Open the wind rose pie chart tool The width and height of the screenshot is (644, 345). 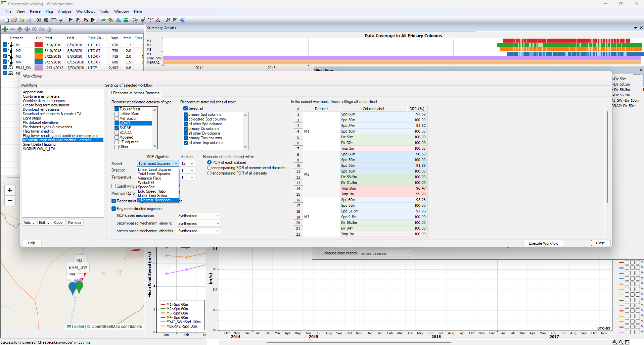point(111,20)
